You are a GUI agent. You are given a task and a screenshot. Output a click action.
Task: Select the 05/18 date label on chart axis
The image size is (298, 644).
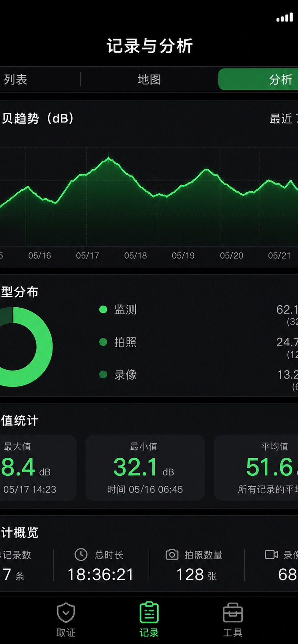tap(135, 256)
